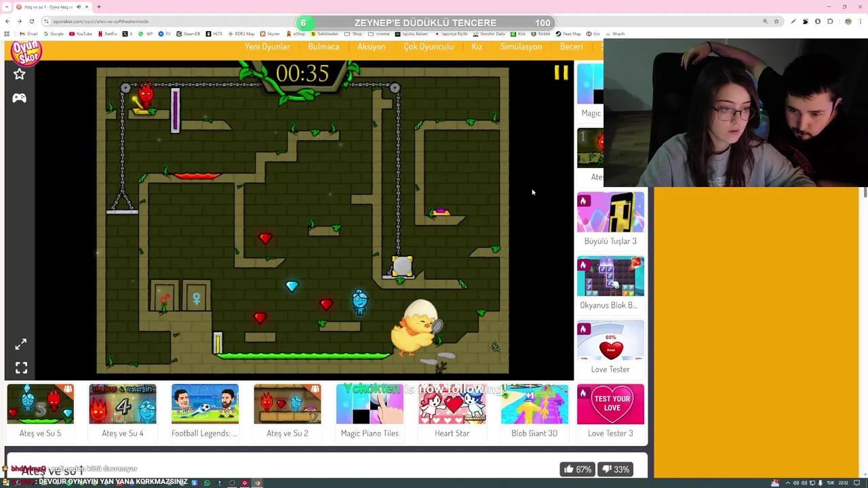Open the Love Tester game thumbnail

[x=610, y=340]
